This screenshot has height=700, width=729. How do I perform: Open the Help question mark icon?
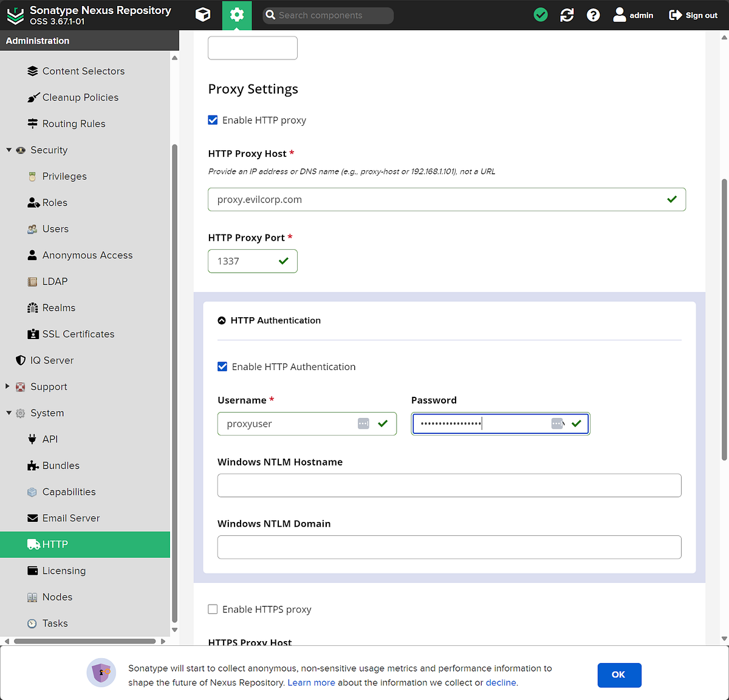pos(594,15)
